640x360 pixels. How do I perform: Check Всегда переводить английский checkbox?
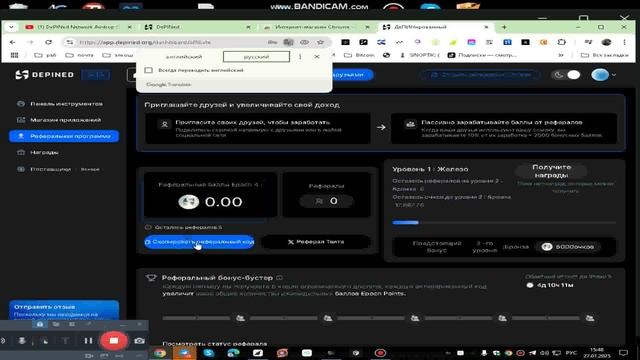coord(149,70)
